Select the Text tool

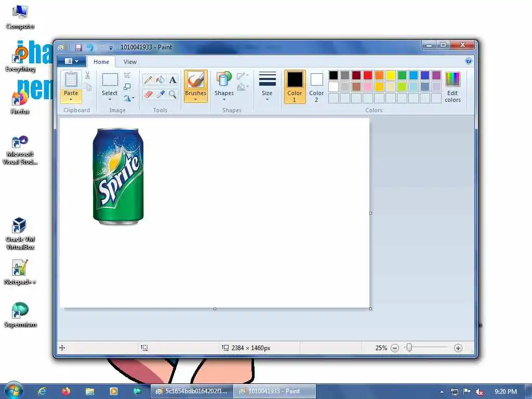click(172, 79)
